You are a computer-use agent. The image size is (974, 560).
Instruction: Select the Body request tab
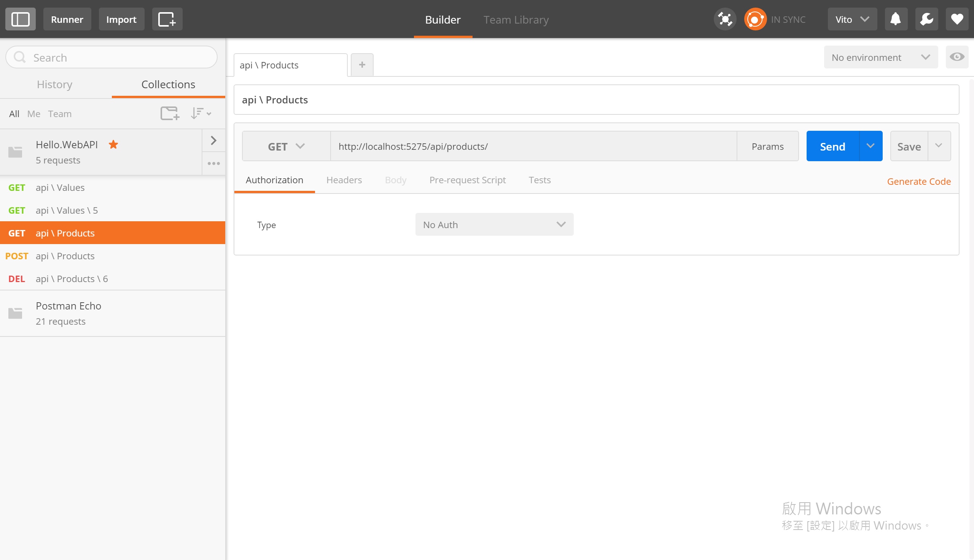tap(396, 180)
